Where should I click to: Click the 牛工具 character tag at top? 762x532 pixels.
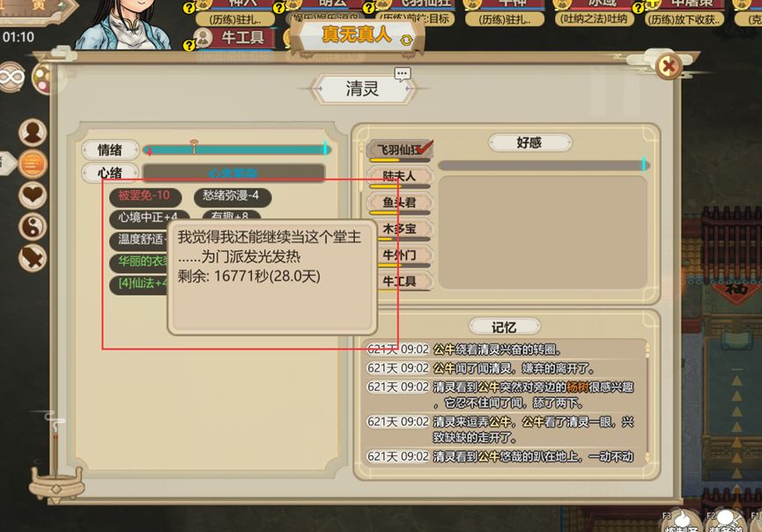coord(233,37)
